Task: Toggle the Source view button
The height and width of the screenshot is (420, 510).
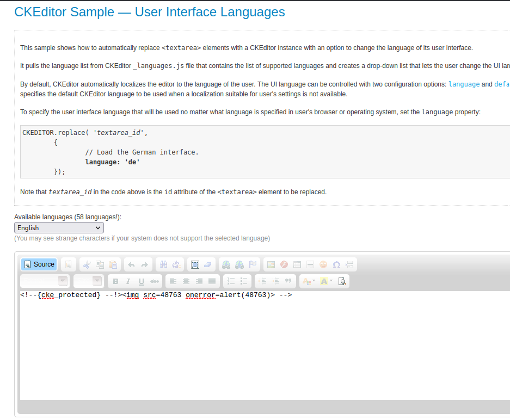Action: [x=39, y=264]
